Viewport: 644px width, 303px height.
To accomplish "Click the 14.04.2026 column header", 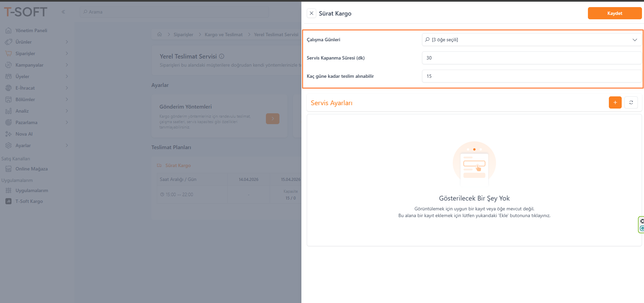I will [x=249, y=180].
